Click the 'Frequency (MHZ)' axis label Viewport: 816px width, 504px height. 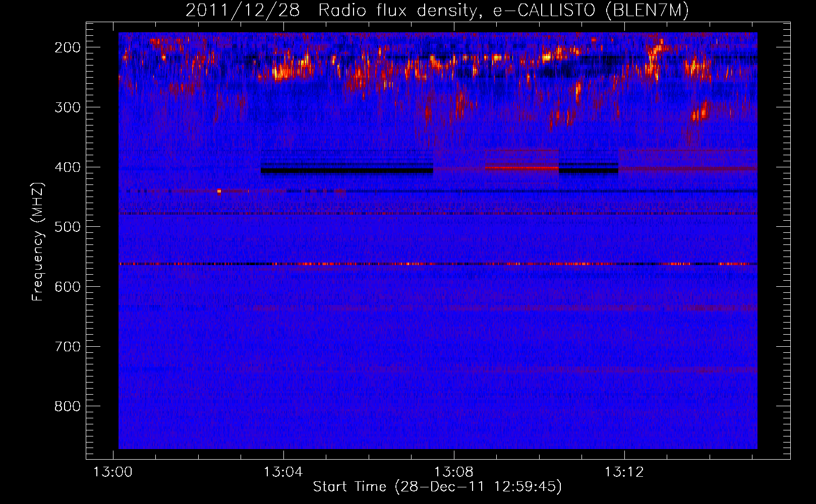tap(38, 241)
